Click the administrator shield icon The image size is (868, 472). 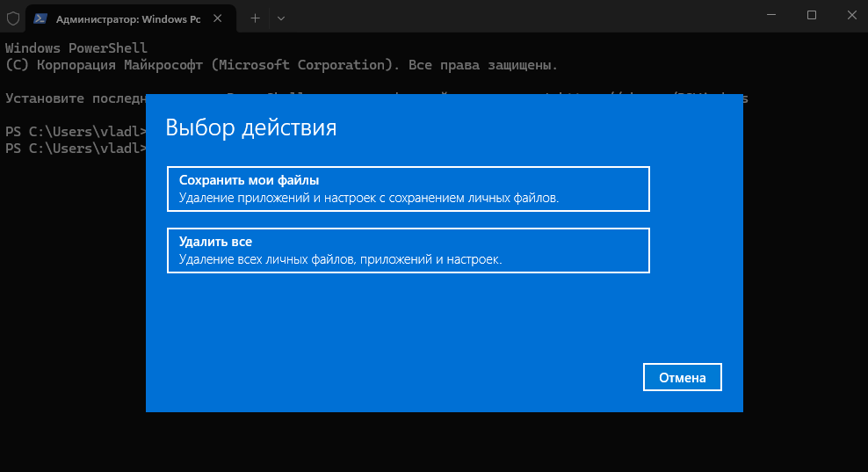12,18
